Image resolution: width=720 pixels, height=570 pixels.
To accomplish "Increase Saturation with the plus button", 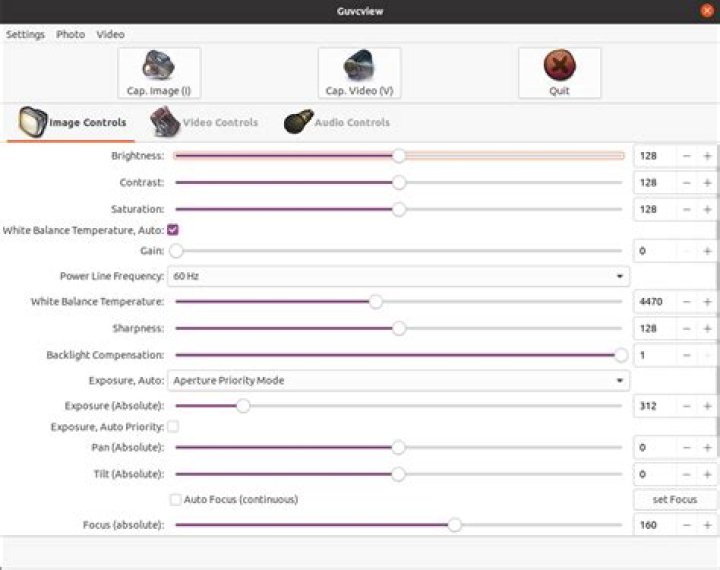I will 707,209.
